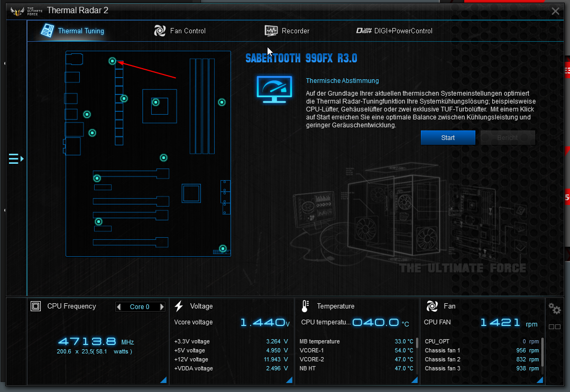Image resolution: width=570 pixels, height=392 pixels.
Task: Click the SABERTOOTH 990FX R3.0 title
Action: 301,58
